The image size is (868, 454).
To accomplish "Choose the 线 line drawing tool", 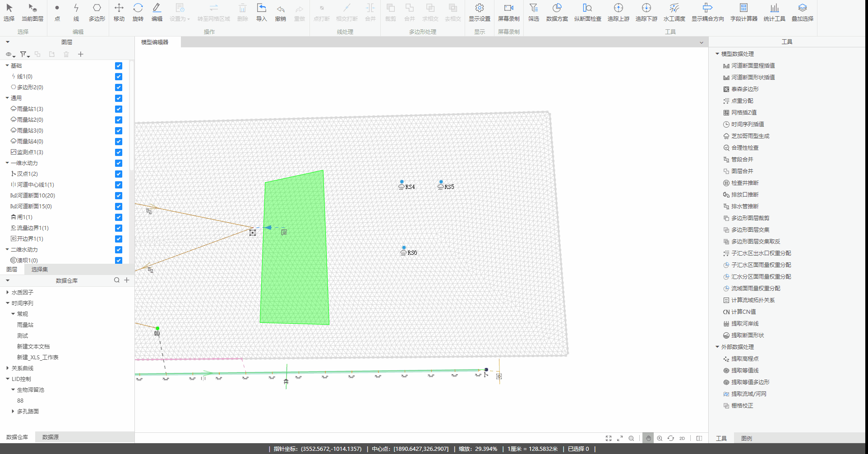I will click(76, 12).
